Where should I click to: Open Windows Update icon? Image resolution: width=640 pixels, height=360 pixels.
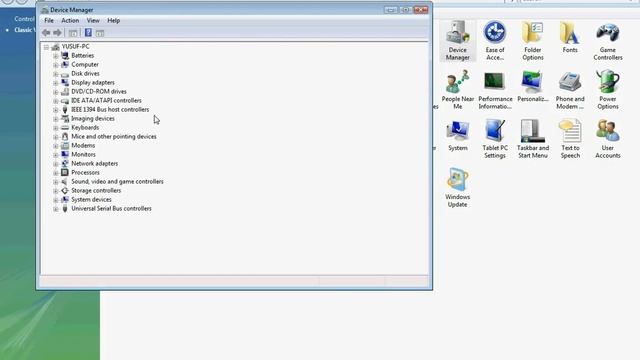click(x=457, y=188)
